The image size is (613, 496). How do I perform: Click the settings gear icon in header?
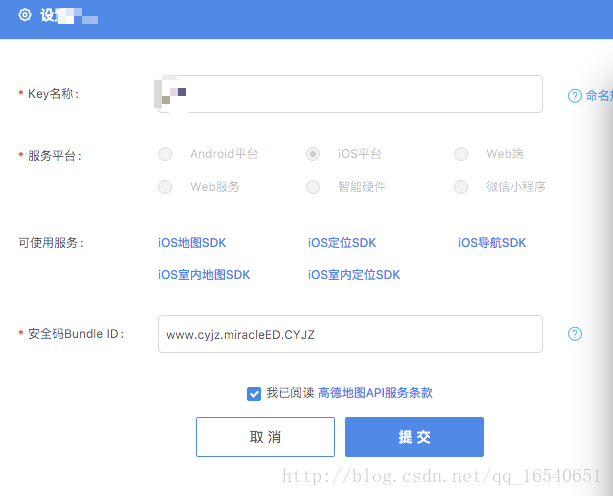(x=25, y=15)
